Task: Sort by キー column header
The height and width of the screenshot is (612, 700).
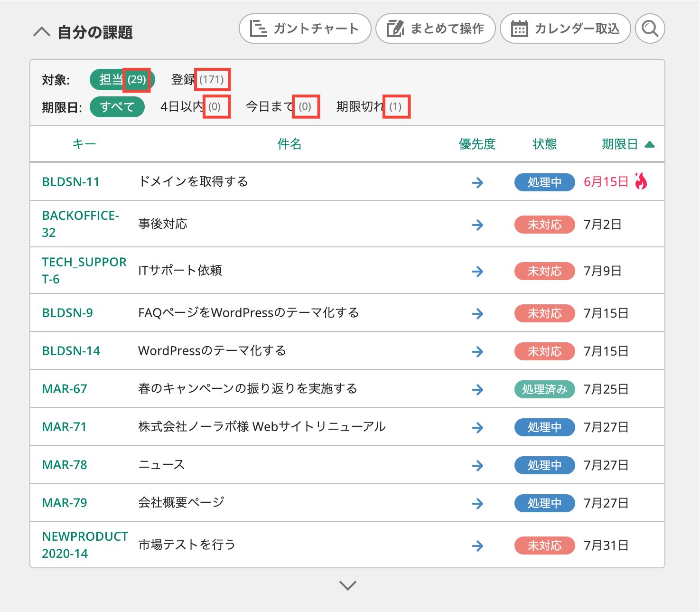Action: [84, 144]
